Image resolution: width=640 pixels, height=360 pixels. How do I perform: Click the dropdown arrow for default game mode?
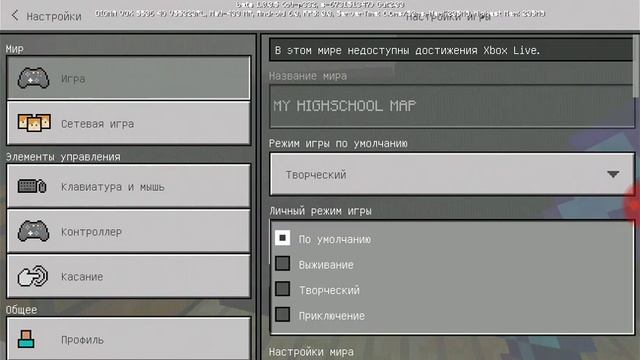(x=613, y=174)
